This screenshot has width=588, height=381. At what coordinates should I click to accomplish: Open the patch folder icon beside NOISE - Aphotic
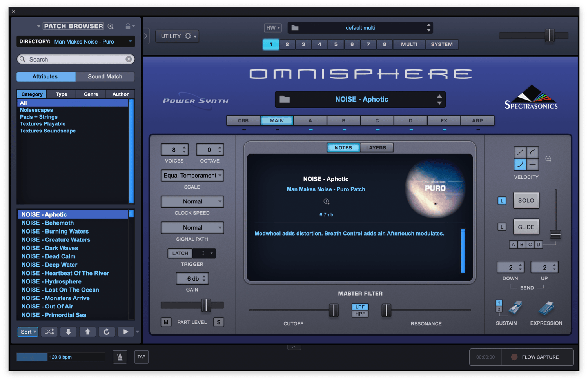coord(285,100)
